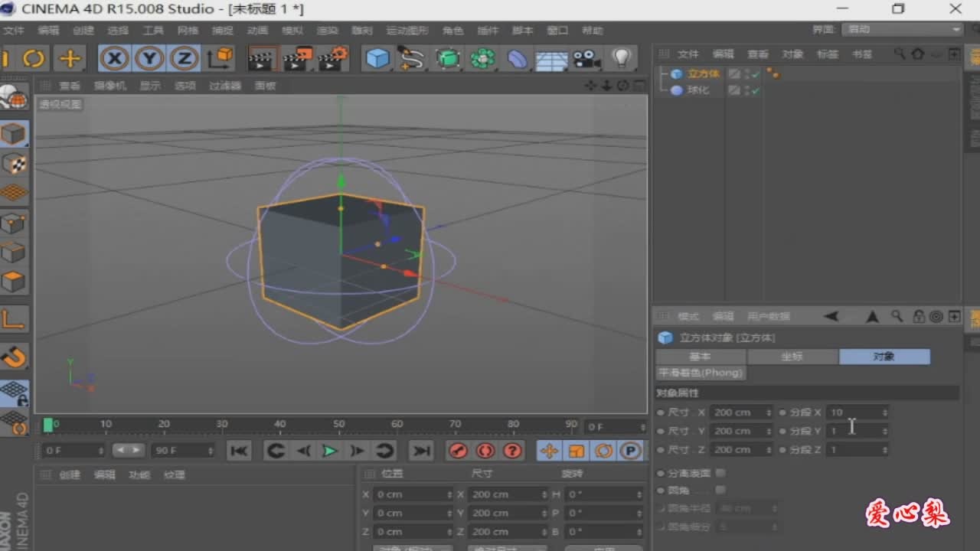
Task: Open Render Settings gear clapperboard icon
Action: click(333, 58)
